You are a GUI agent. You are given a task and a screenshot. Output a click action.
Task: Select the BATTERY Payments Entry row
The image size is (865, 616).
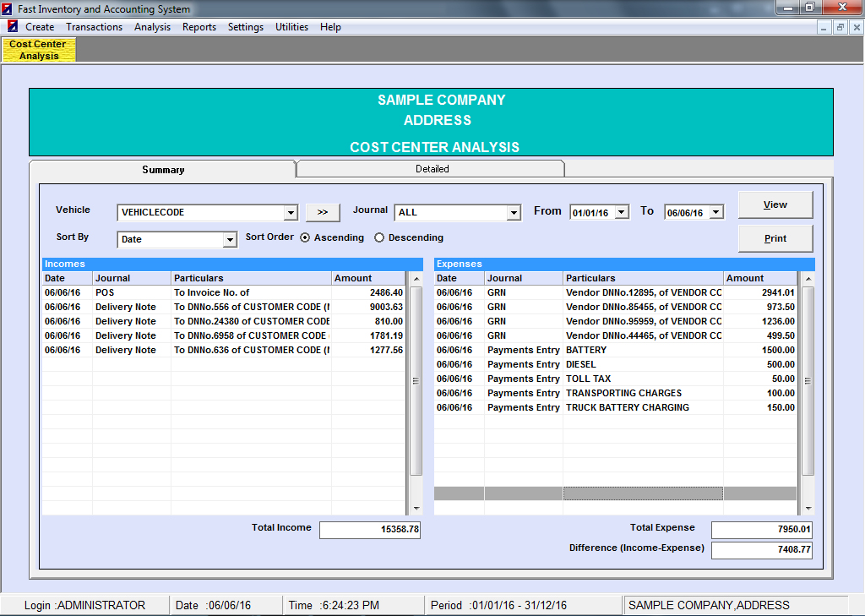click(615, 350)
